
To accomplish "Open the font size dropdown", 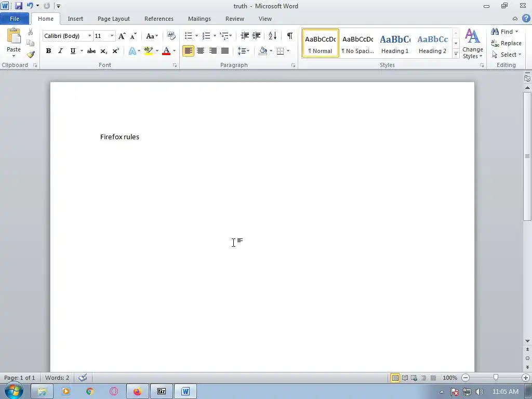I will click(x=112, y=36).
